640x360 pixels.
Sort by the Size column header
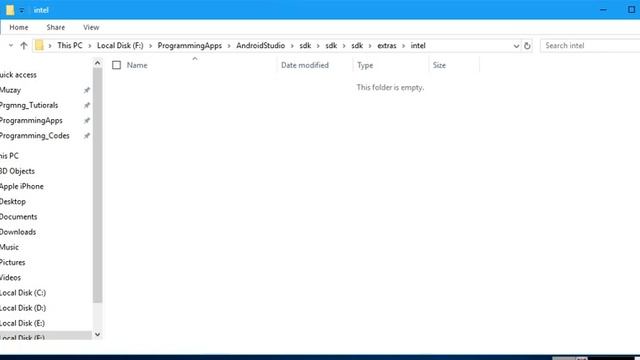[439, 65]
